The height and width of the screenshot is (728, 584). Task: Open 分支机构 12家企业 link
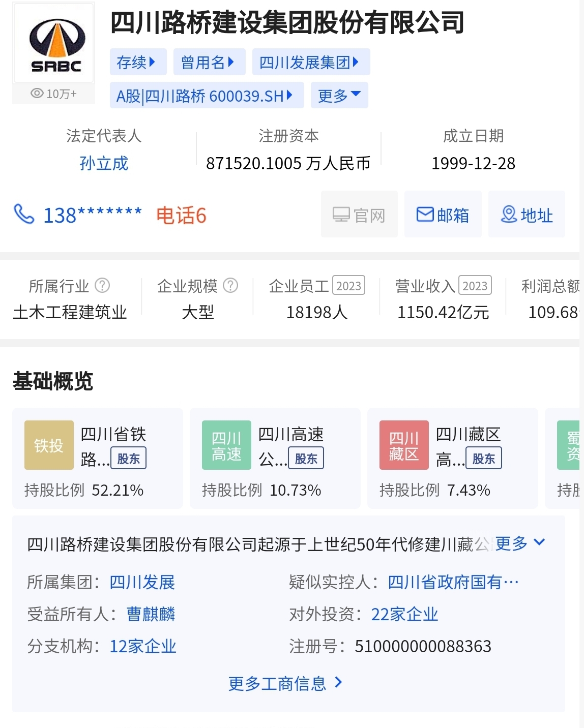click(143, 646)
